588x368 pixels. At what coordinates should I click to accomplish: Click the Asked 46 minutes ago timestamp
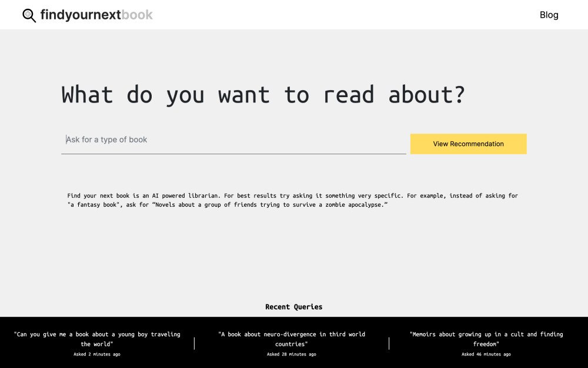tap(486, 354)
